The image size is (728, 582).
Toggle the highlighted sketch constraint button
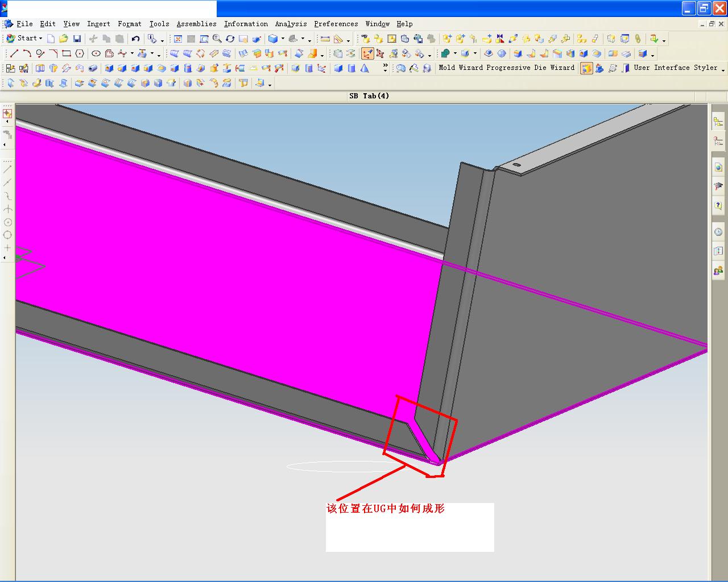(x=367, y=53)
